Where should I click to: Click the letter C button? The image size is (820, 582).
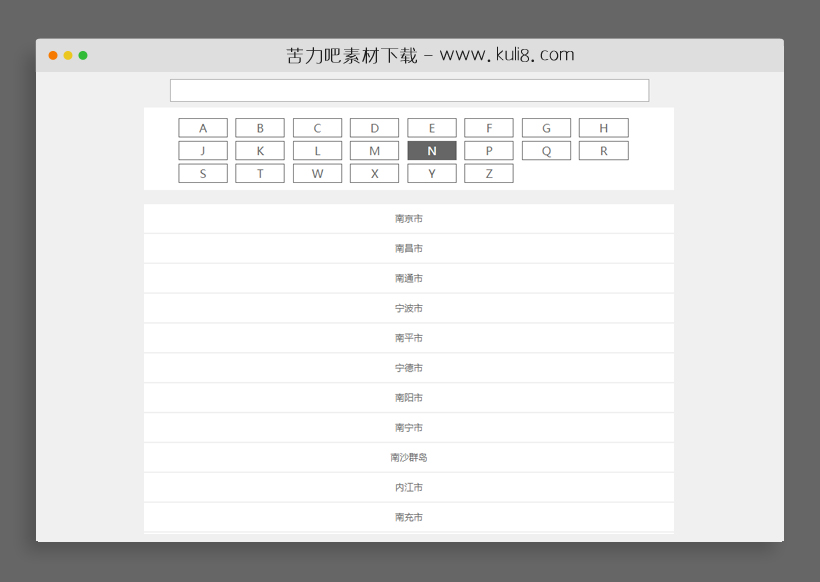coord(317,127)
